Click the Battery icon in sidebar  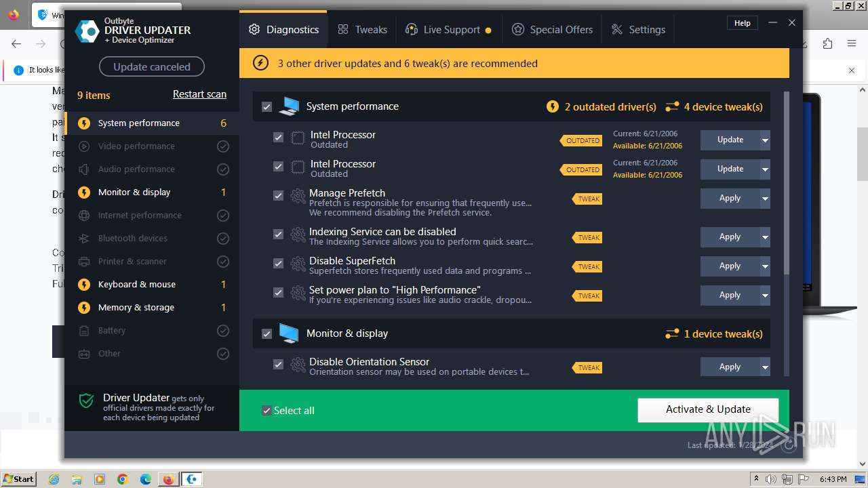tap(84, 331)
